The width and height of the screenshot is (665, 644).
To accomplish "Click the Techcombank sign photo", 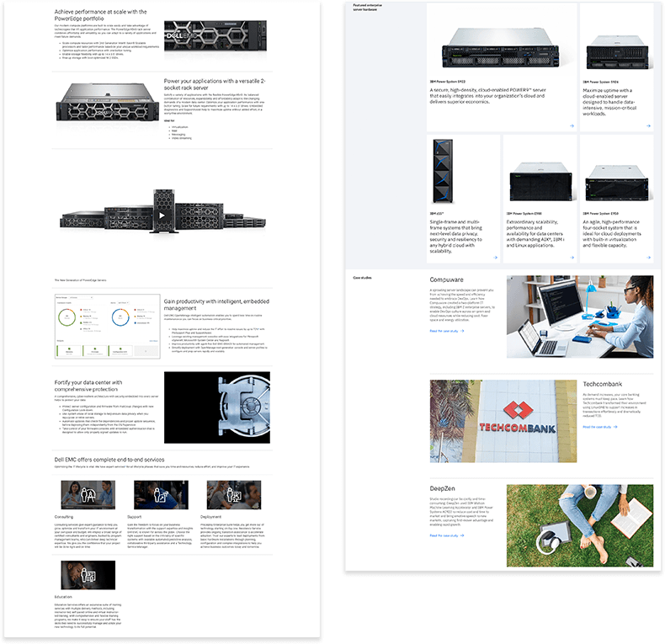I will tap(503, 421).
